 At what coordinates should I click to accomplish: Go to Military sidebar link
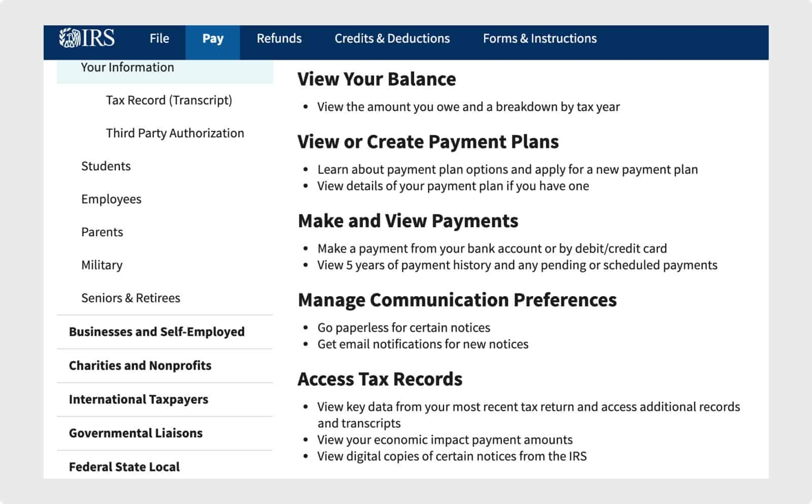102,265
